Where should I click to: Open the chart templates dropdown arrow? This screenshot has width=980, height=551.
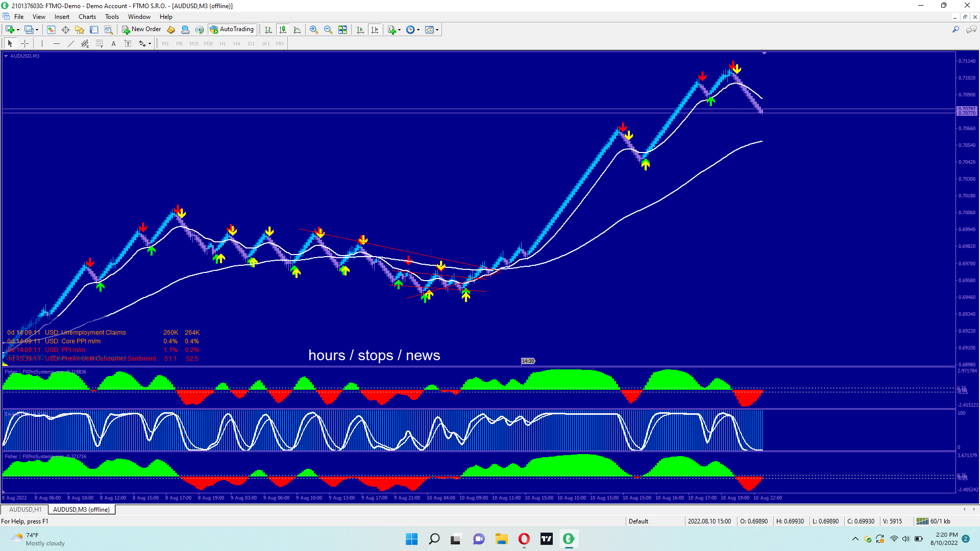point(437,30)
